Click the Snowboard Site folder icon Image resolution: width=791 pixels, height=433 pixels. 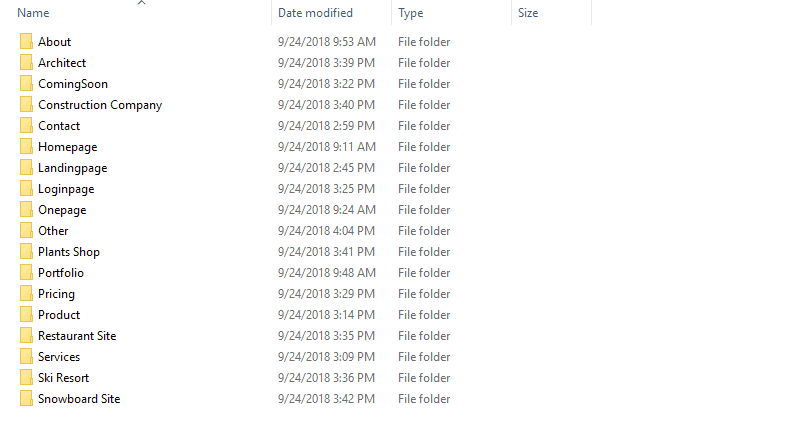tap(26, 399)
